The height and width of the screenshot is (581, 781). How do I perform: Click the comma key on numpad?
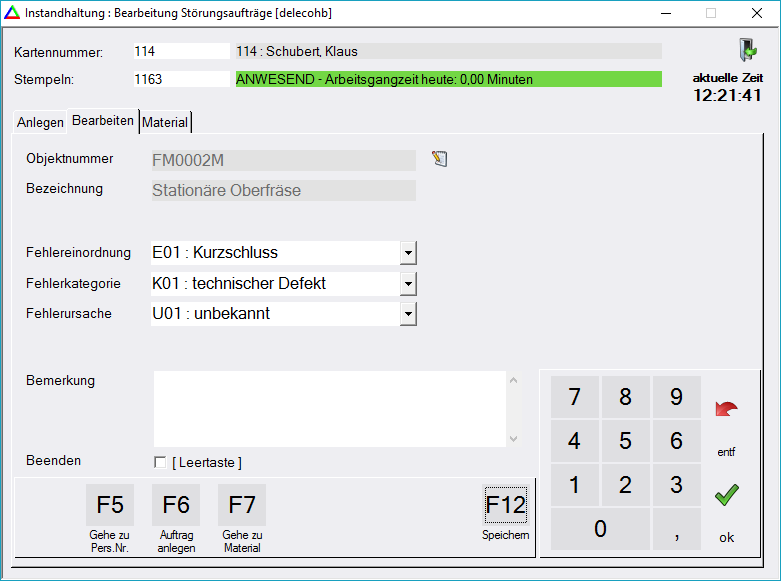[676, 531]
